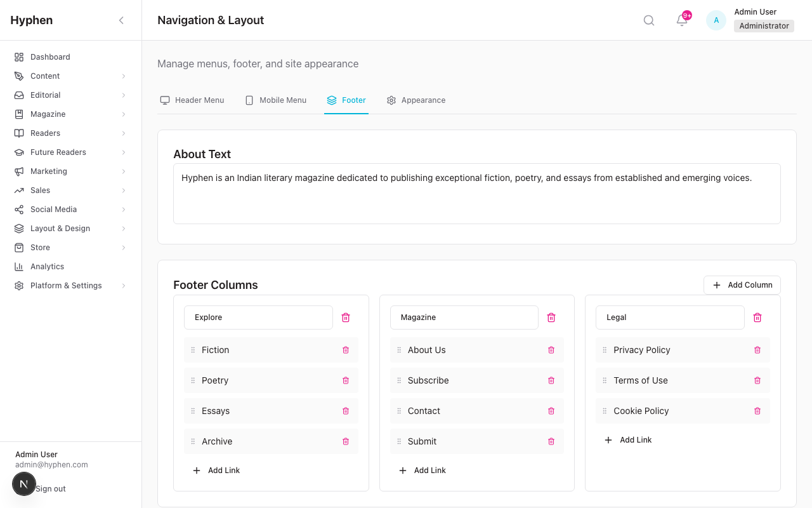This screenshot has height=508, width=812.
Task: Open the notifications bell with 9+ badge
Action: point(681,21)
